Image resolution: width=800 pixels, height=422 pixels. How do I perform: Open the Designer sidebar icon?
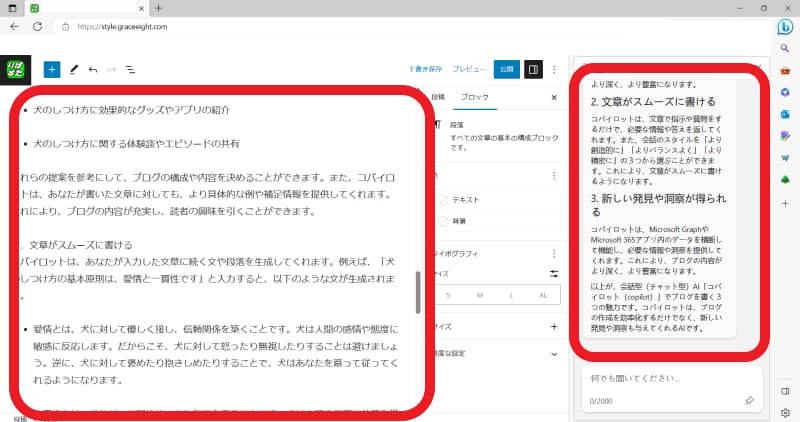pos(785,136)
